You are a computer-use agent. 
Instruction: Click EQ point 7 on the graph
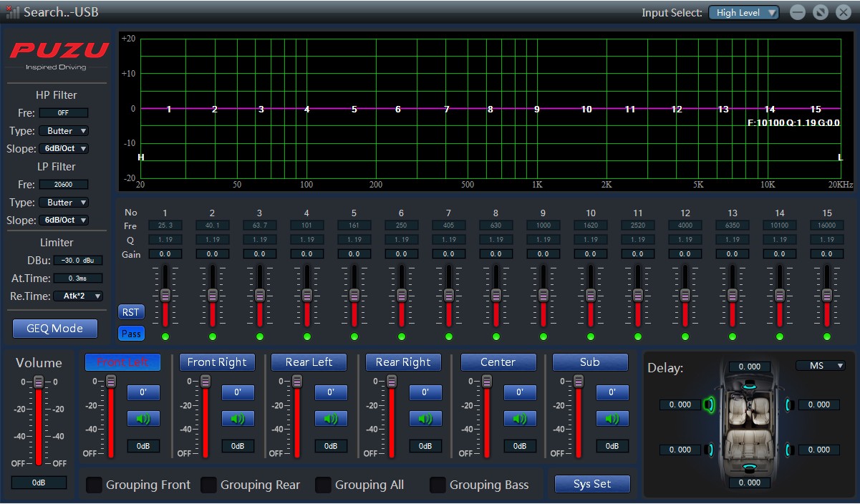tap(446, 110)
